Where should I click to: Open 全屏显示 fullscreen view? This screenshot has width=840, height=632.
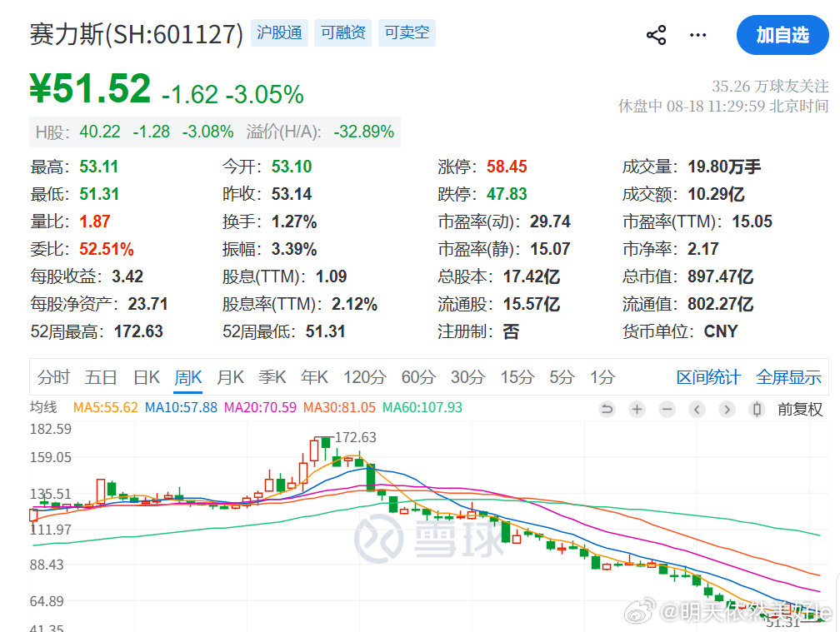[788, 377]
